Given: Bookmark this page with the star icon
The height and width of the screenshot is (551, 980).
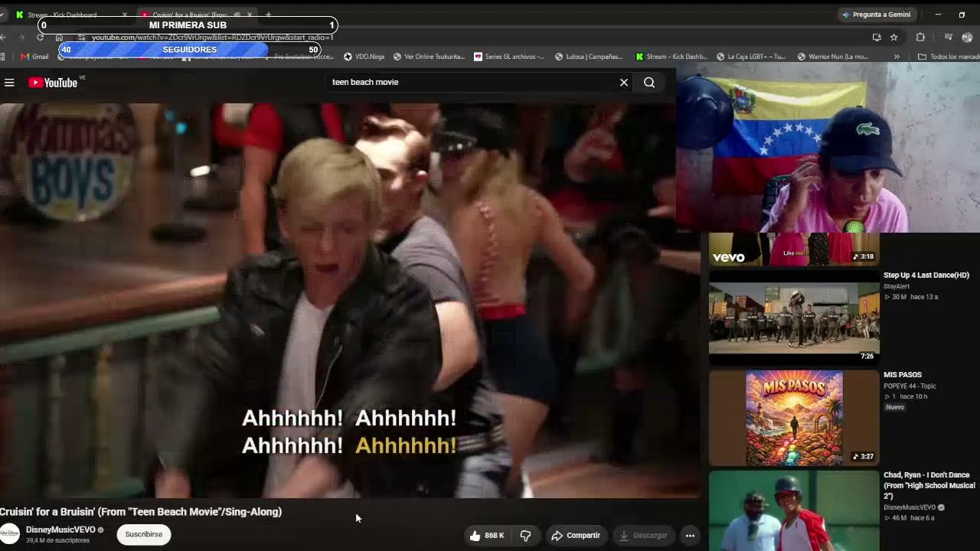Looking at the screenshot, I should click(893, 37).
